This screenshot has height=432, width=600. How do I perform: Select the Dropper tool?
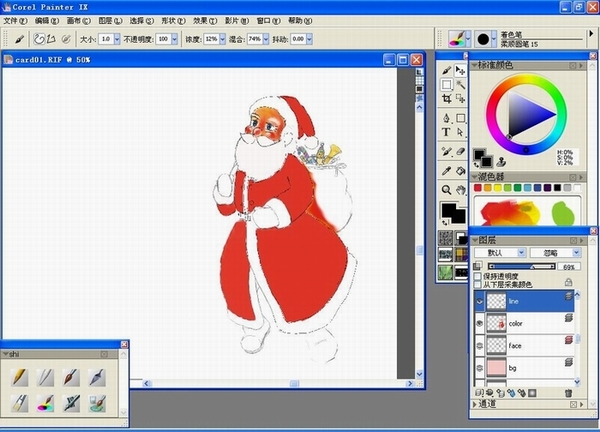[x=446, y=171]
